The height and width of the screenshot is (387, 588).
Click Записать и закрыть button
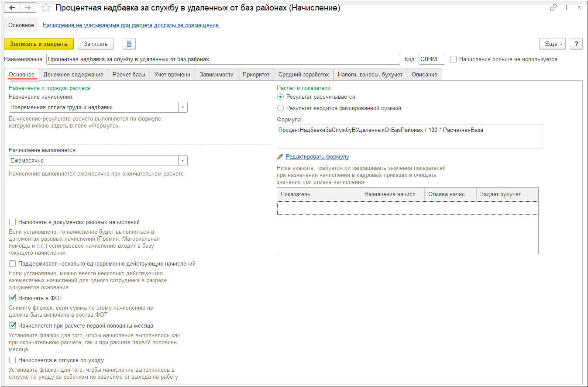39,44
